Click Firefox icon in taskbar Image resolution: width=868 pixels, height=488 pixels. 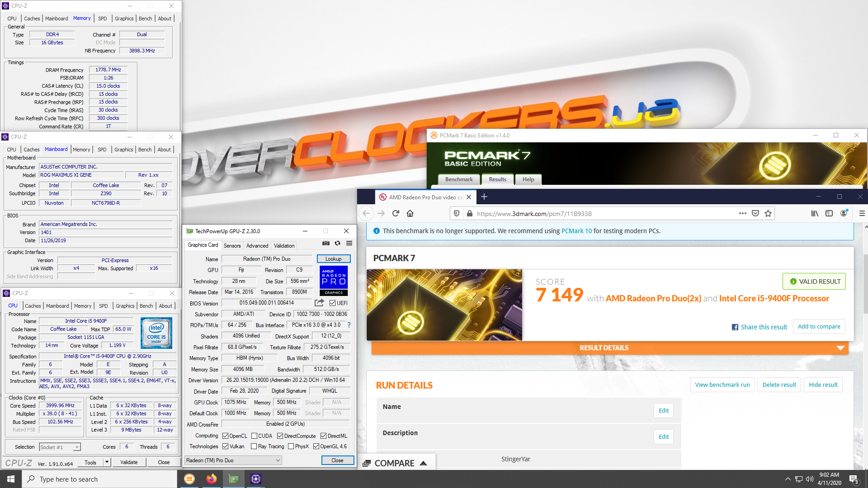pyautogui.click(x=212, y=479)
